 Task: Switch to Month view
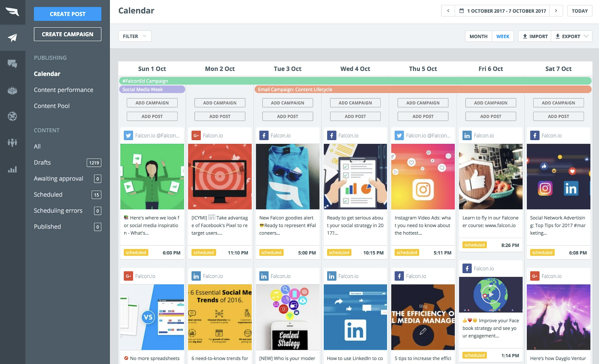tap(478, 36)
